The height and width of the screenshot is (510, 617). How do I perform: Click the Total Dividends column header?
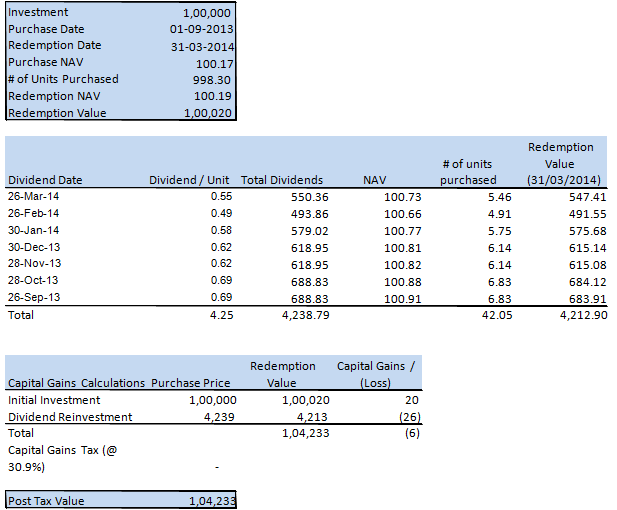coord(282,180)
